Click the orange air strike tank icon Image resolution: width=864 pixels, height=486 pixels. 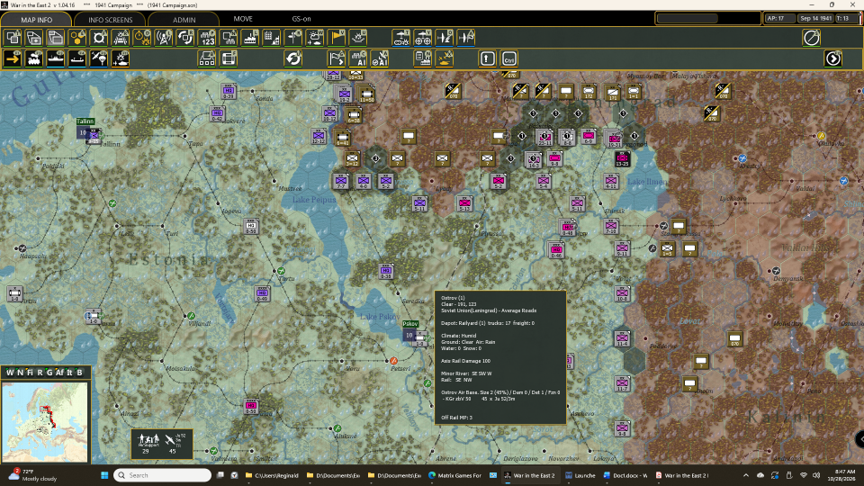[x=445, y=58]
